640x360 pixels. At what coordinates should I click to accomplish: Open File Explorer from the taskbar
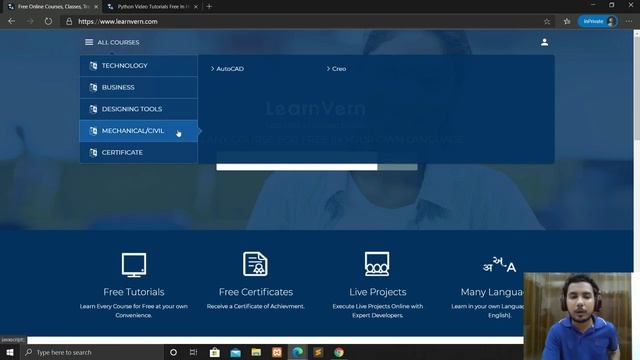tap(256, 352)
